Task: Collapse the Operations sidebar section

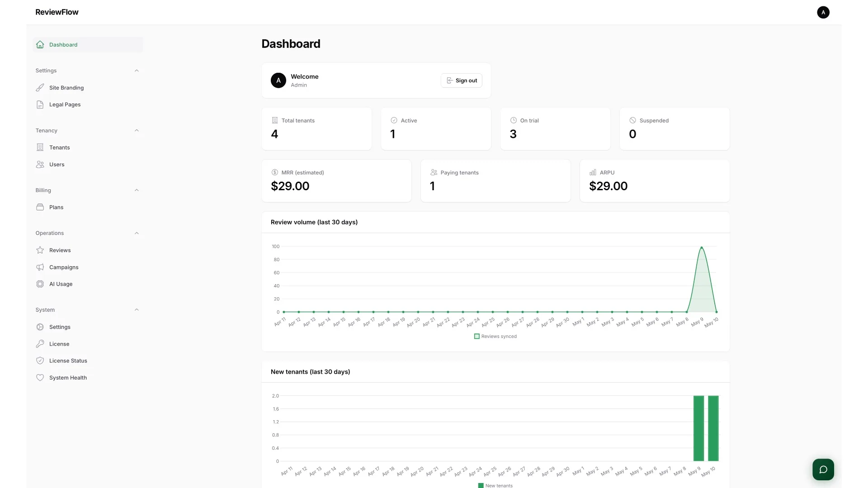Action: [137, 233]
